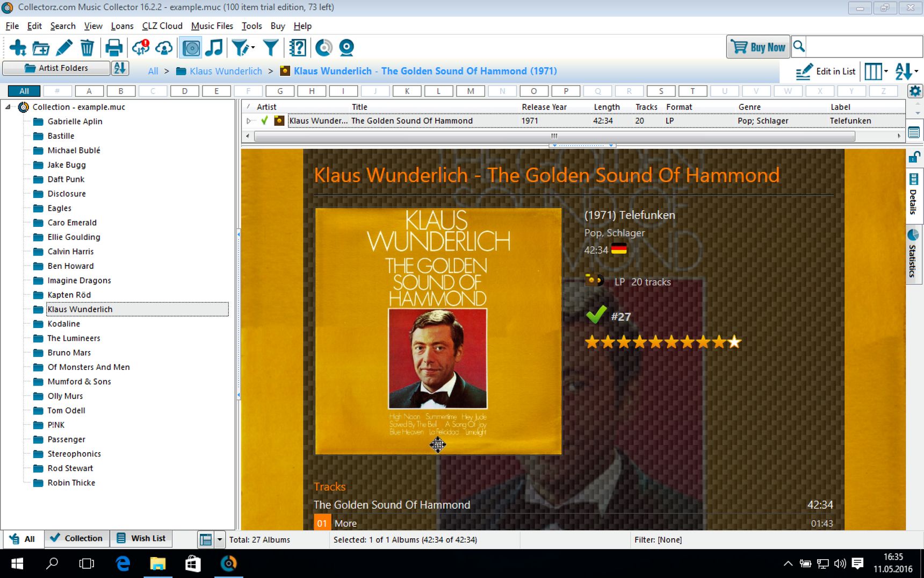Open the Tools menu
Viewport: 924px width, 578px height.
[x=251, y=26]
